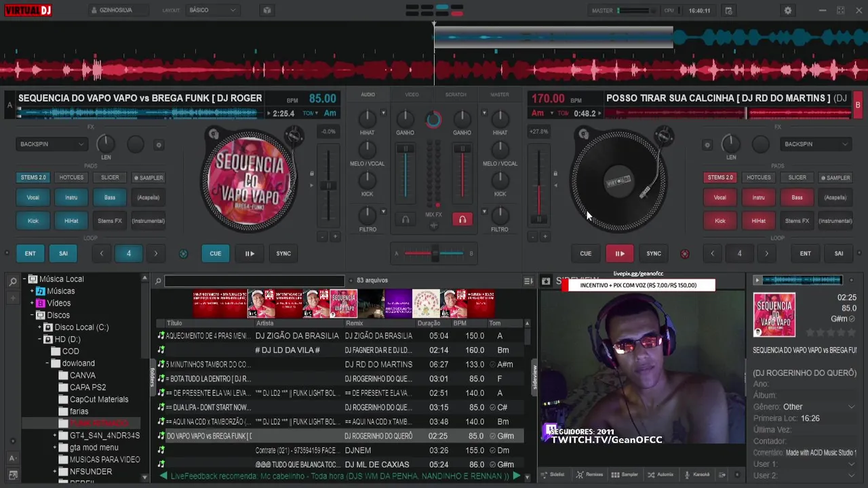Toggle Vocal stem pad on right deck
This screenshot has width=868, height=488.
coord(720,198)
